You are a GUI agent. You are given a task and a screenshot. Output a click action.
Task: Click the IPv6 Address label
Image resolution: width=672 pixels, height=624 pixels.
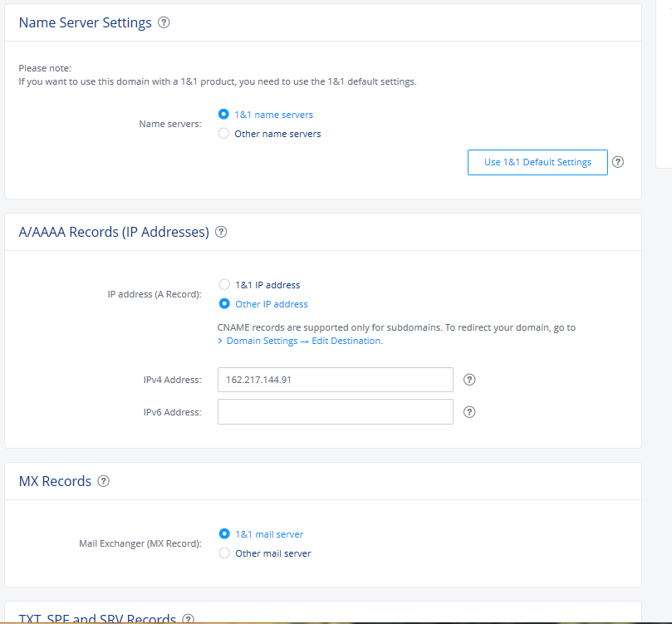click(172, 412)
